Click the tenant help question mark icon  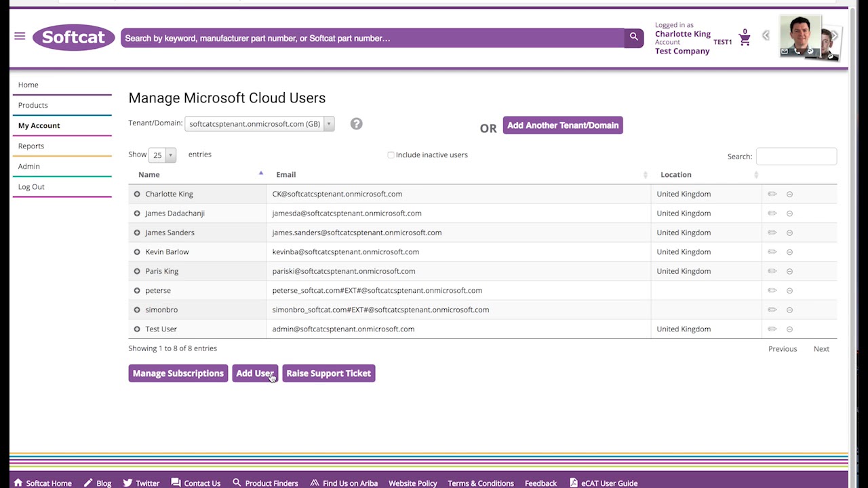356,123
